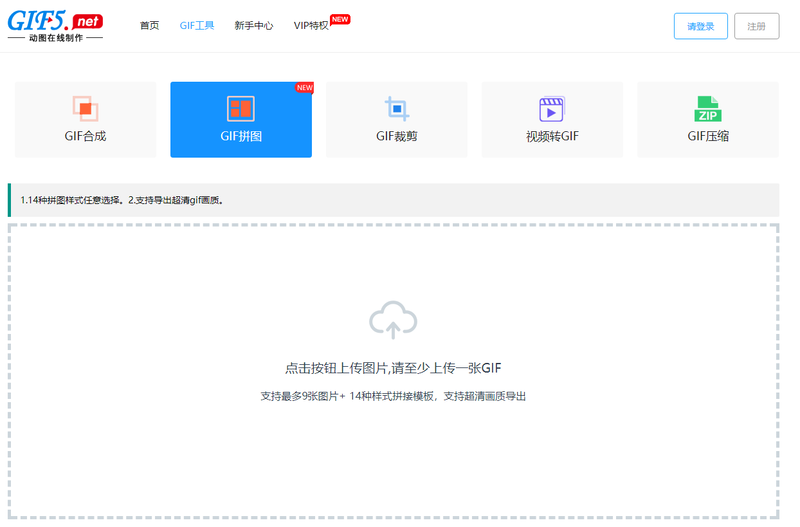Open the GIF工具 navigation menu
The image size is (800, 527).
tap(197, 26)
